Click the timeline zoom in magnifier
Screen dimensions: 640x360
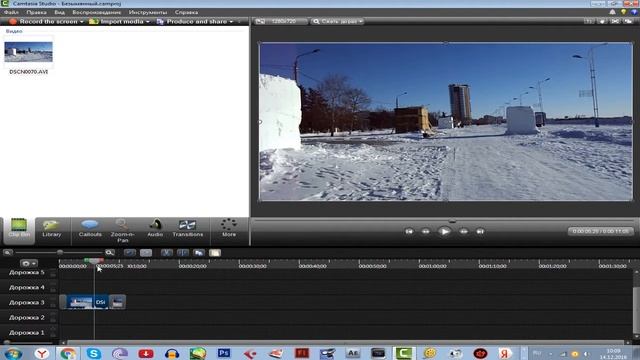click(x=109, y=253)
